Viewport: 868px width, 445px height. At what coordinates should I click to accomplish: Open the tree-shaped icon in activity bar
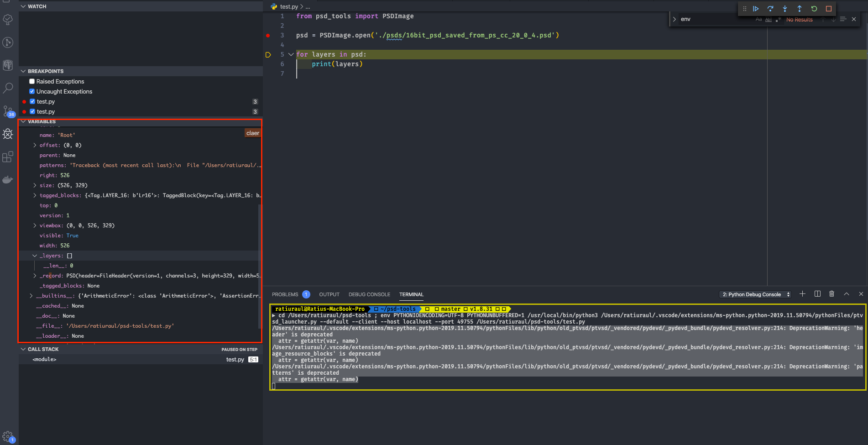click(x=8, y=20)
